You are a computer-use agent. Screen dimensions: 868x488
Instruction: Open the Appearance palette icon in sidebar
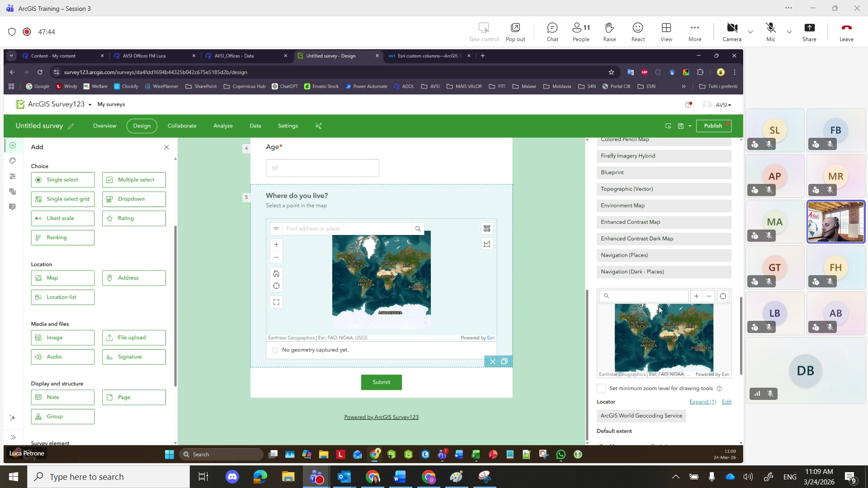pos(13,161)
